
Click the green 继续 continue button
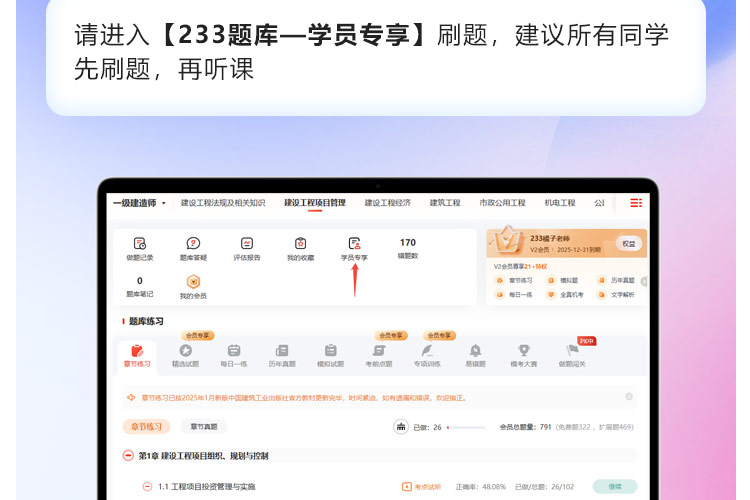click(615, 487)
